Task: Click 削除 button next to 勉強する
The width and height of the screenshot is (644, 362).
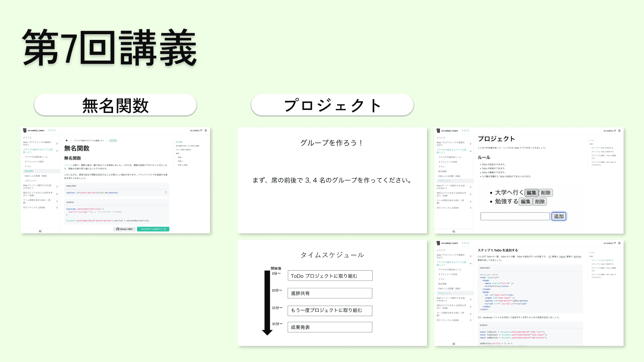Action: [x=540, y=201]
